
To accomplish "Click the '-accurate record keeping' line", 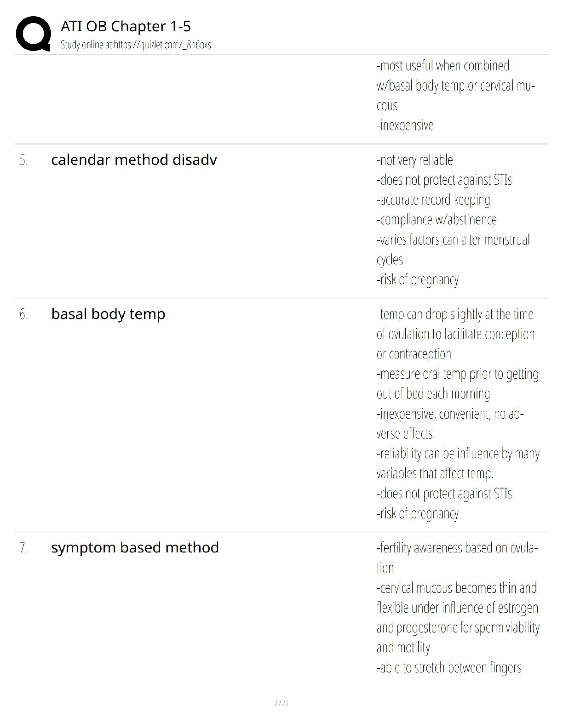I will click(433, 200).
